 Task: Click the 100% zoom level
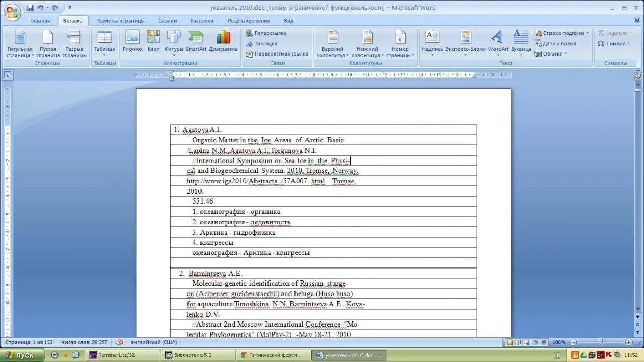pos(559,342)
